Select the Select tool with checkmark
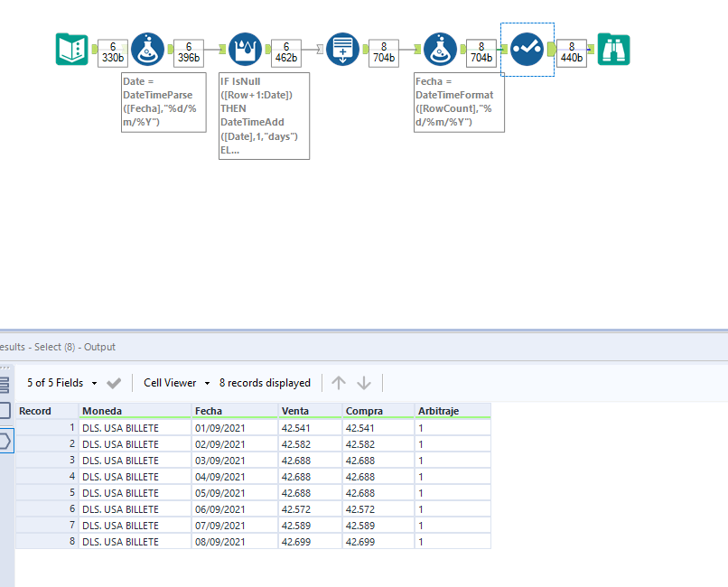The height and width of the screenshot is (587, 728). tap(527, 49)
